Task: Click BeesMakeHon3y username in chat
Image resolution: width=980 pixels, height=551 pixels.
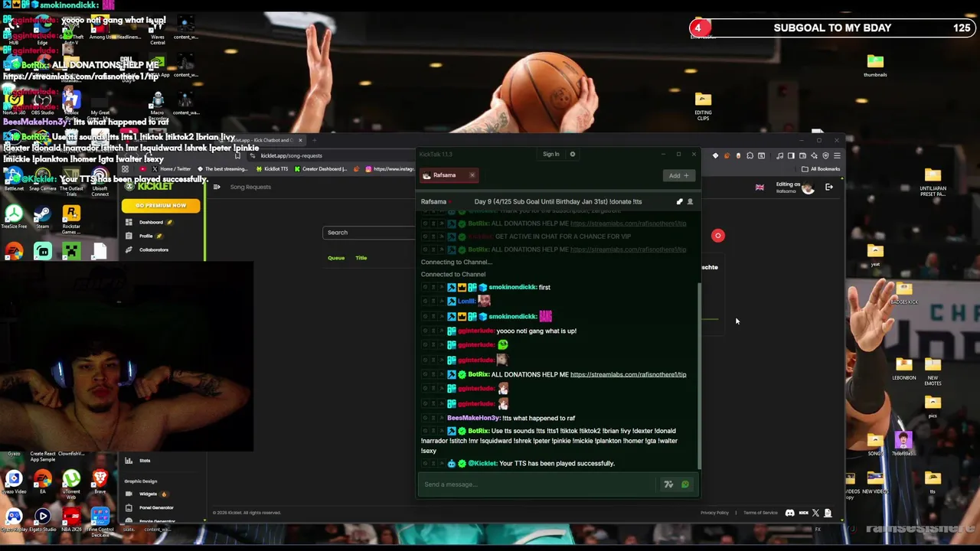Action: 473,418
